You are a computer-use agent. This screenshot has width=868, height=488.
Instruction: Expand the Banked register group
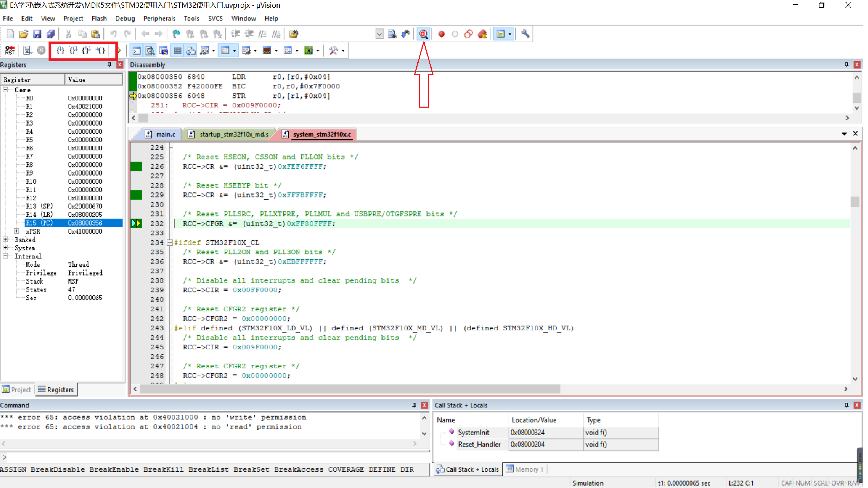tap(5, 239)
